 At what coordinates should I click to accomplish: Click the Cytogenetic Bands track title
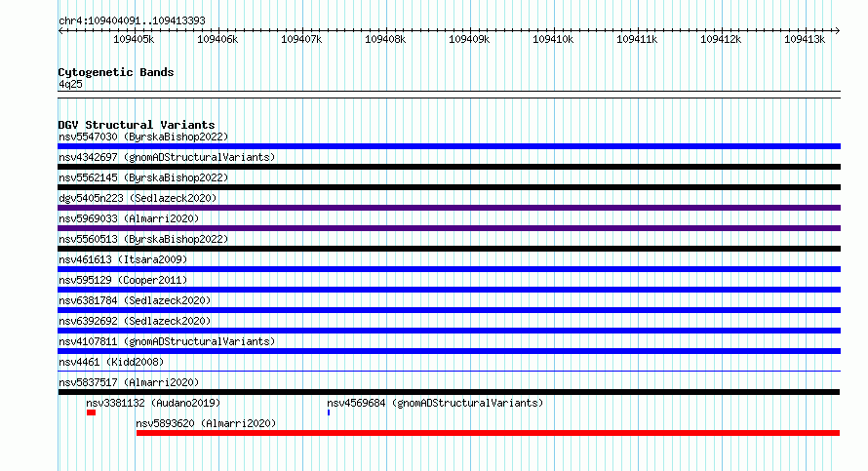[116, 72]
